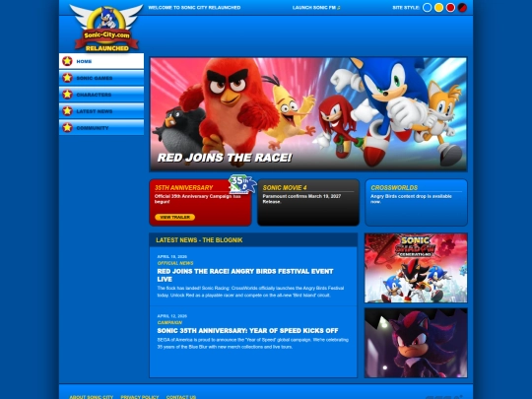
Task: Click the star icon beside Latest News
Action: point(67,111)
